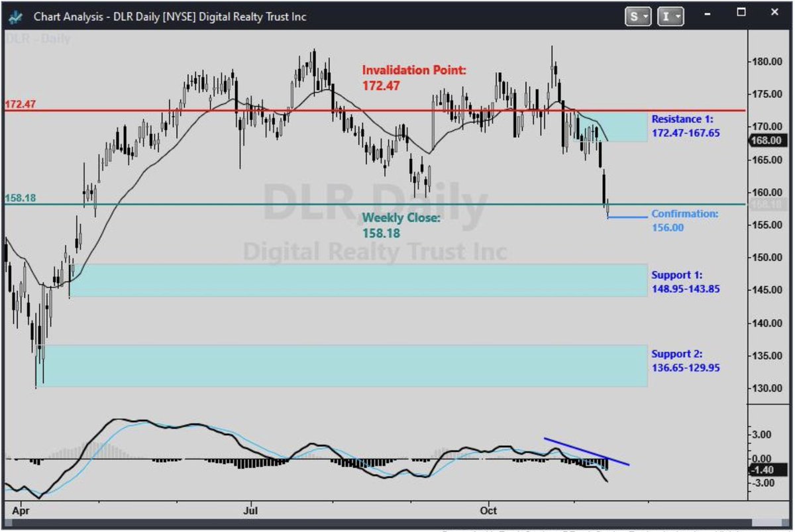The width and height of the screenshot is (795, 532).
Task: Click the 180.00 price axis label
Action: click(x=767, y=62)
